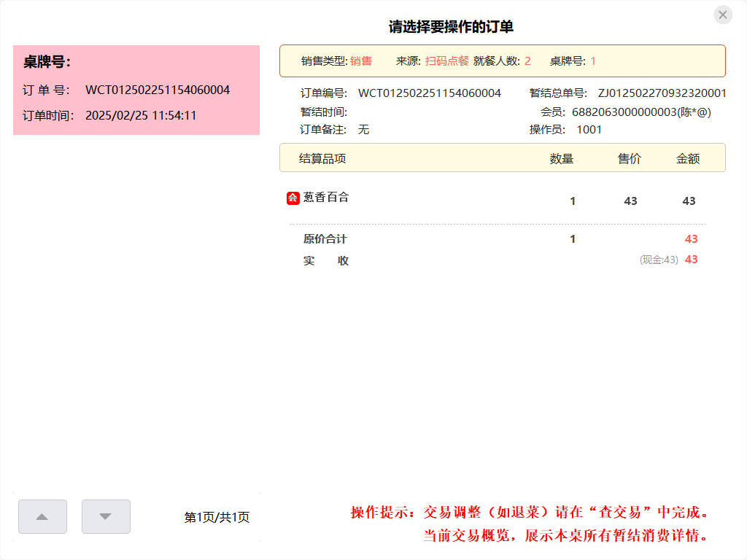Close the order selection dialog
747x560 pixels.
tap(723, 15)
